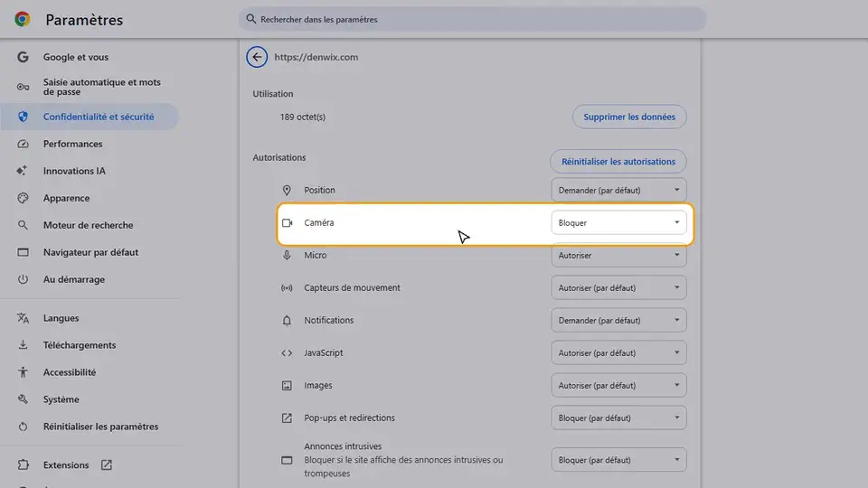Open the Notifications permission dropdown
This screenshot has height=488, width=868.
coord(618,320)
